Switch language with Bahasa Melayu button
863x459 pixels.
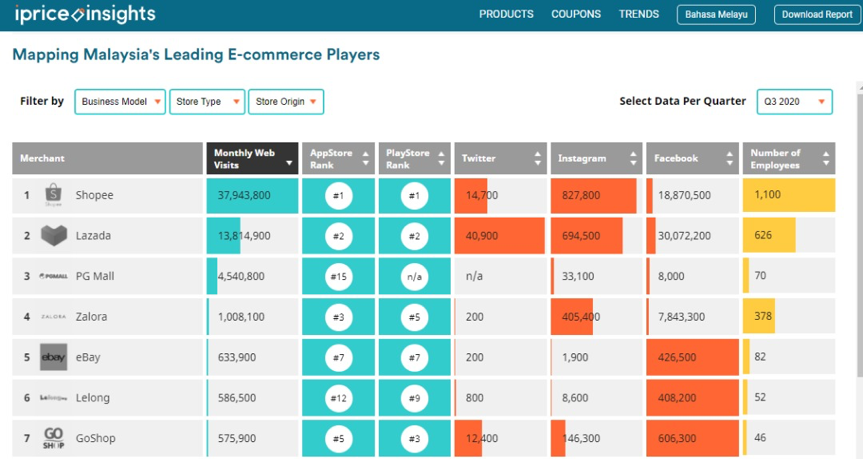pos(716,15)
